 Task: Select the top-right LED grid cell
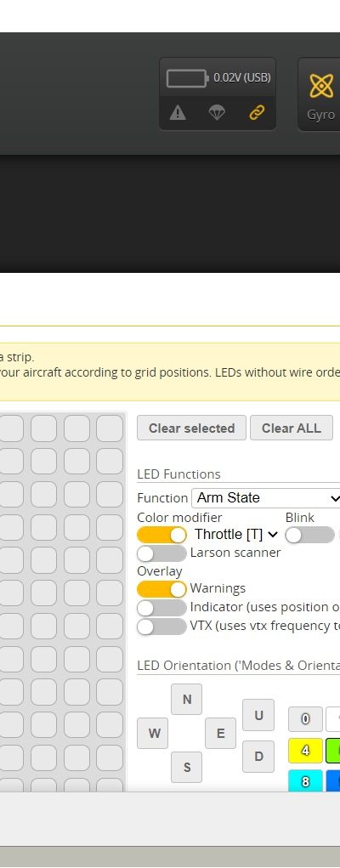(110, 428)
